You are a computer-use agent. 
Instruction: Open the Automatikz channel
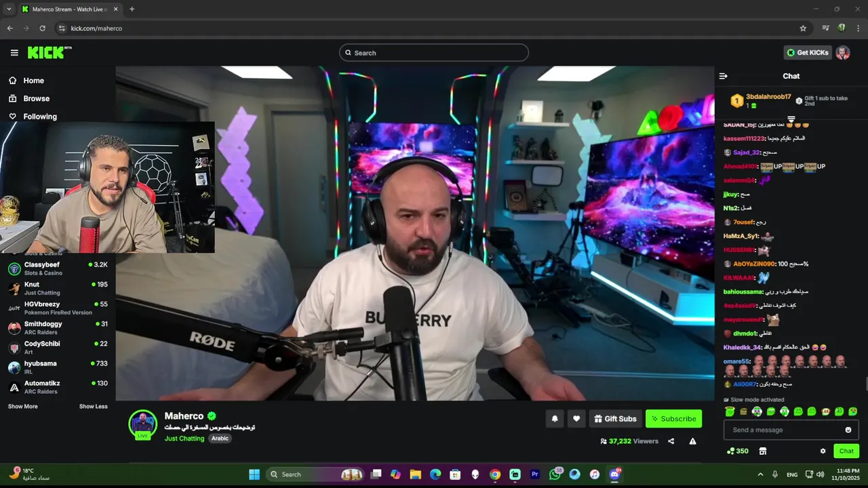(58, 386)
